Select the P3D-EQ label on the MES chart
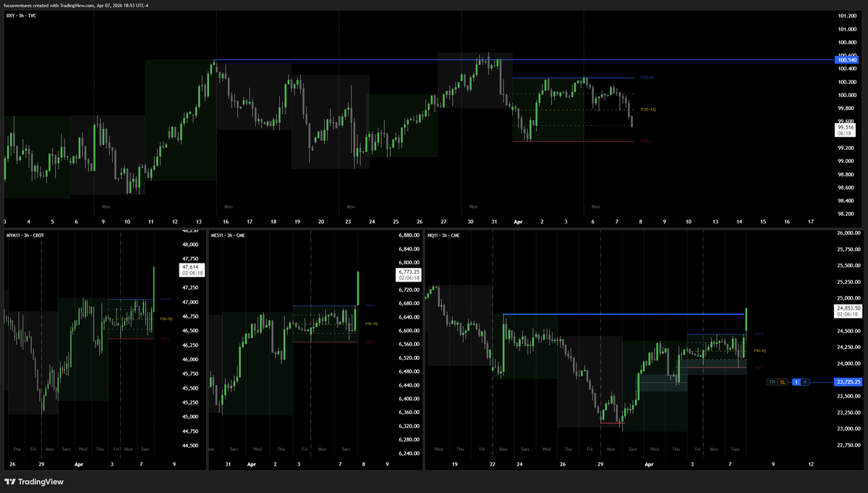 pos(371,324)
